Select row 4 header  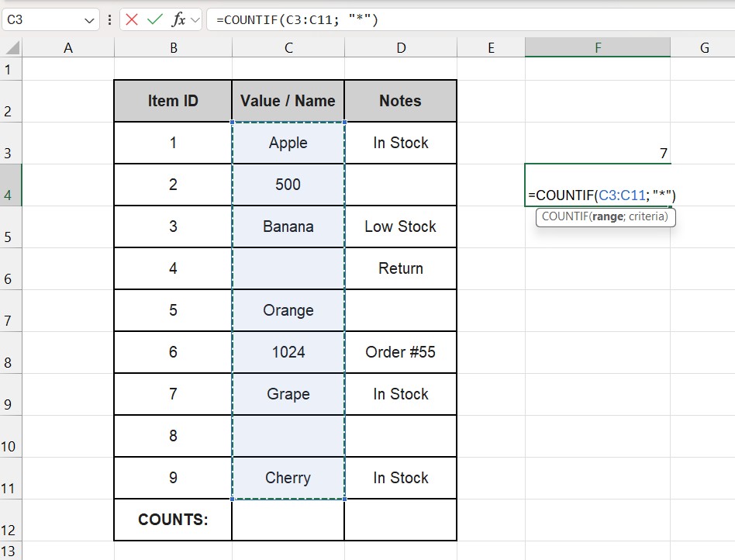[11, 185]
